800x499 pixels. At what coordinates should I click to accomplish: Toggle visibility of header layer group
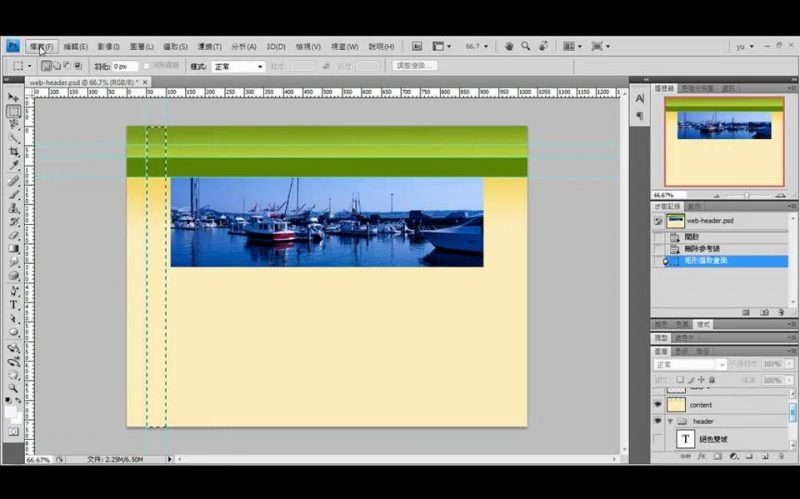pos(658,421)
